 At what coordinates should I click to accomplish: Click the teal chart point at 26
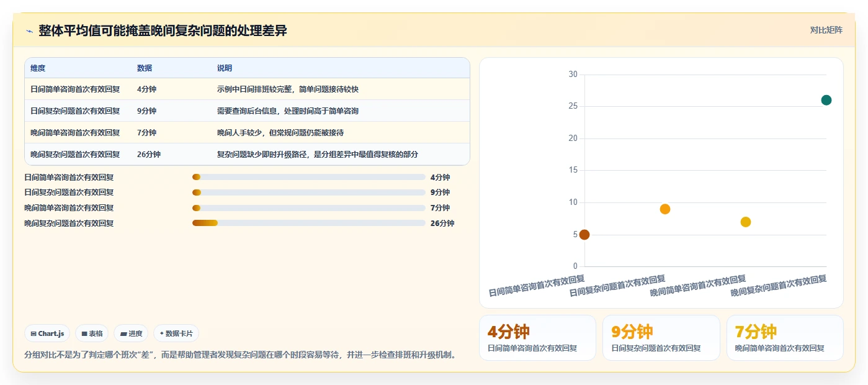[826, 100]
